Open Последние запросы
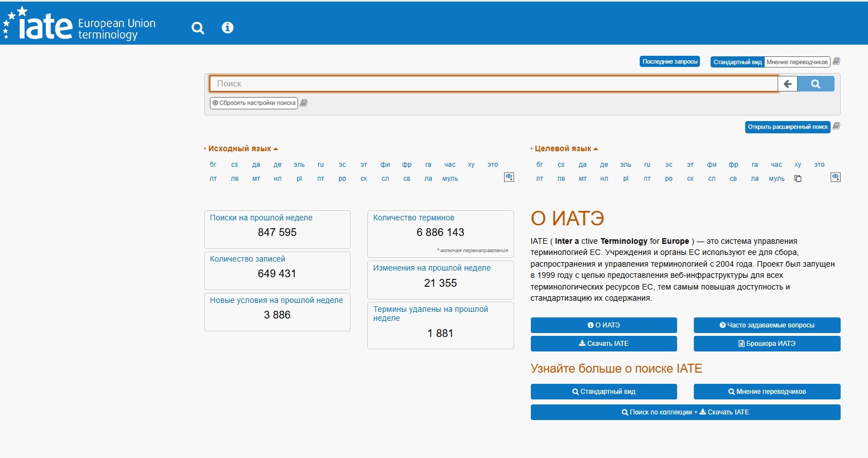The height and width of the screenshot is (458, 868). 669,61
